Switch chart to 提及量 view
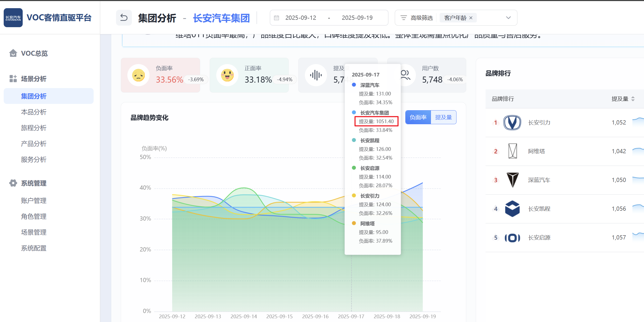 pyautogui.click(x=444, y=117)
